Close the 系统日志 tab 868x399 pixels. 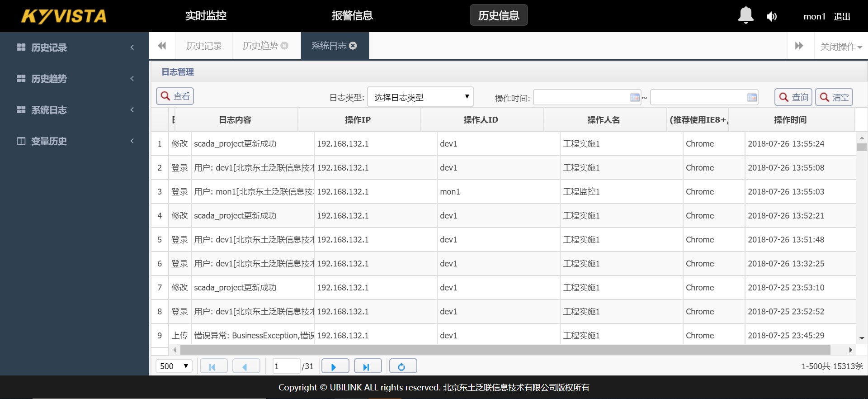[353, 46]
